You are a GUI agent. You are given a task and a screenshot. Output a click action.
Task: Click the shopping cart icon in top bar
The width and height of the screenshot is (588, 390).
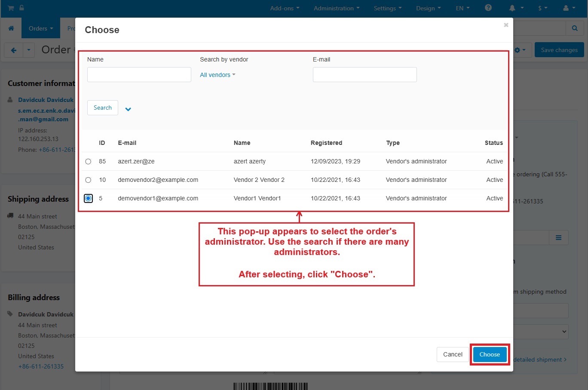pyautogui.click(x=11, y=8)
